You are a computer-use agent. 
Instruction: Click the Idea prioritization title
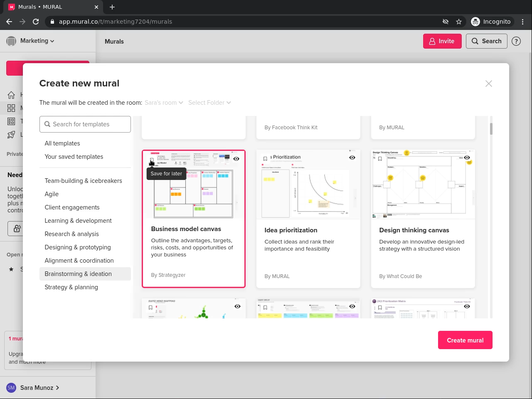coord(291,230)
